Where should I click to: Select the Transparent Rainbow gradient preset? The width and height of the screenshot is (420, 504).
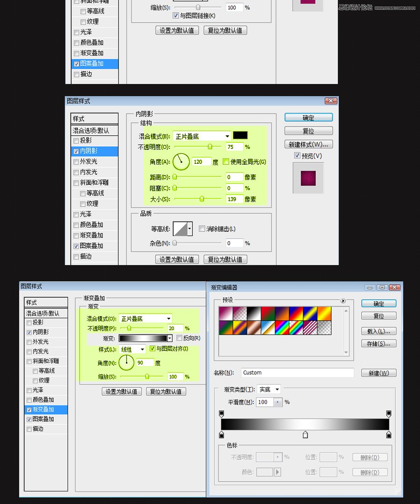(296, 328)
